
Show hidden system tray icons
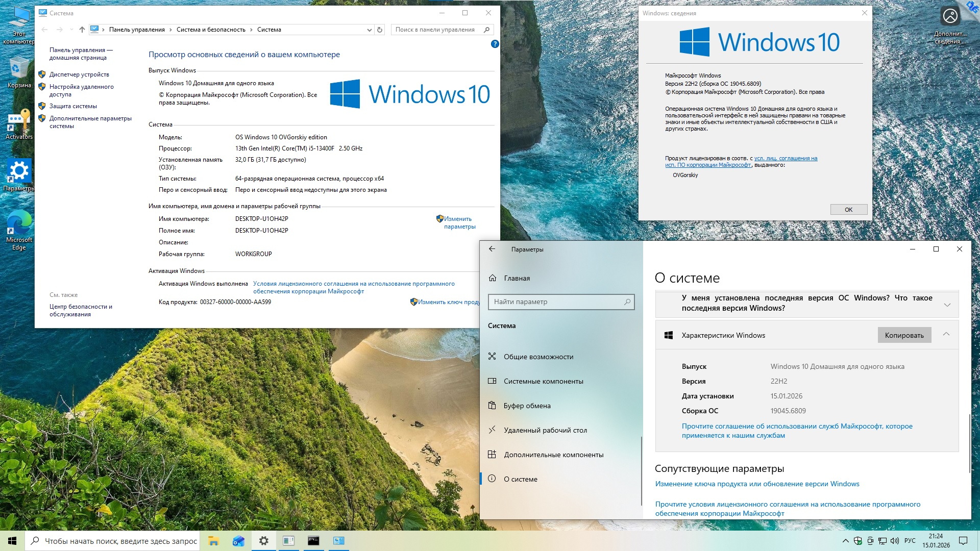(845, 541)
